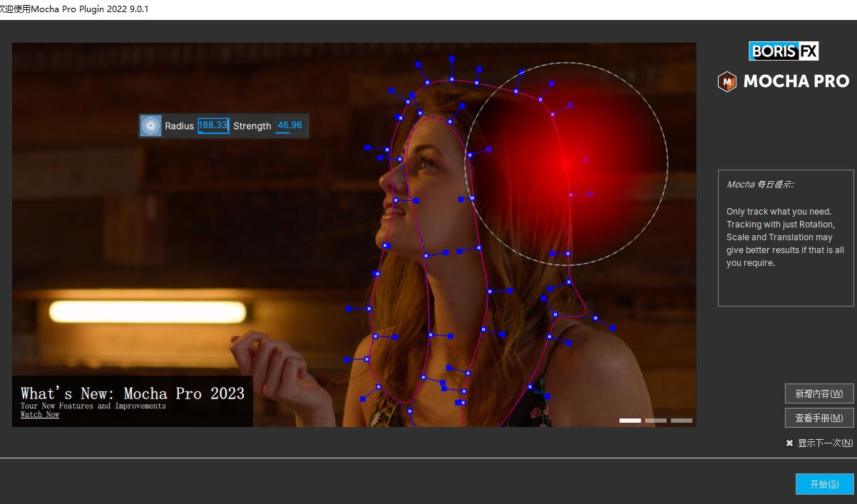Image resolution: width=857 pixels, height=504 pixels.
Task: Click the 开始(S) start button
Action: tap(824, 484)
